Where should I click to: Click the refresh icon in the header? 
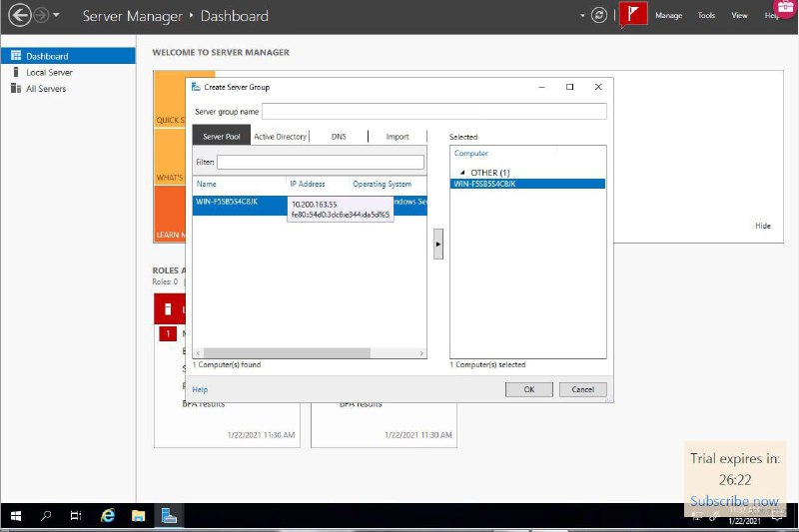click(599, 15)
